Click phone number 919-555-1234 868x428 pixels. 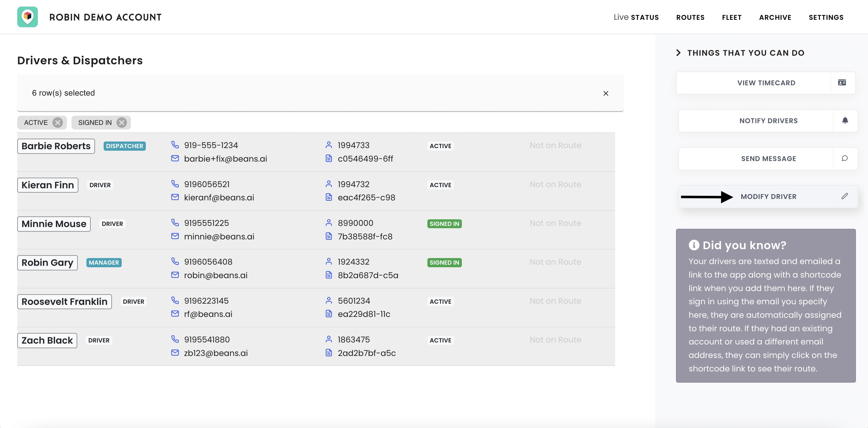pos(211,145)
